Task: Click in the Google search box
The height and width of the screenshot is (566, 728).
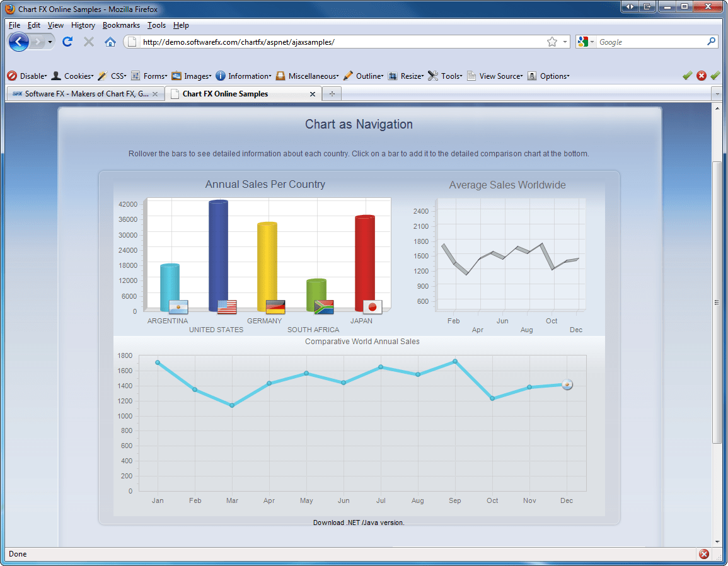Action: 649,42
